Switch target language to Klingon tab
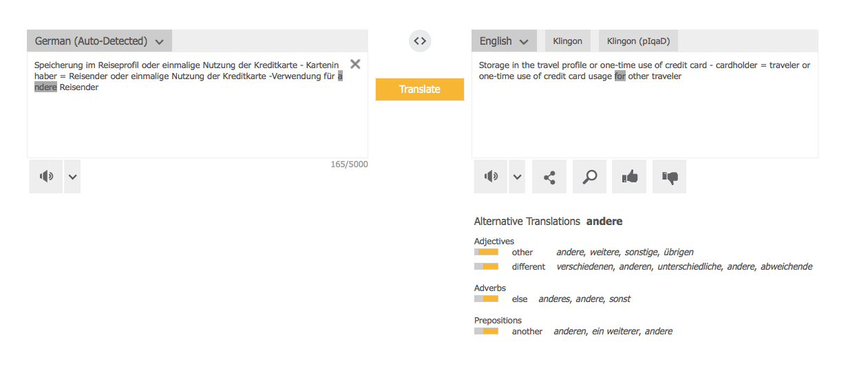Screen dimensions: 868x375 (x=568, y=41)
